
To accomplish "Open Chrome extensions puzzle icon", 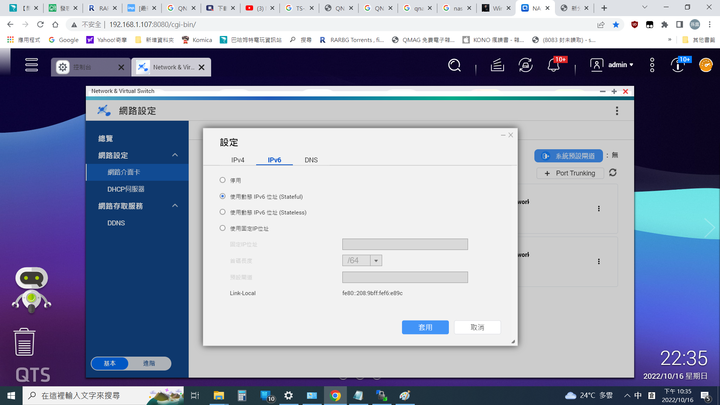I will click(664, 24).
